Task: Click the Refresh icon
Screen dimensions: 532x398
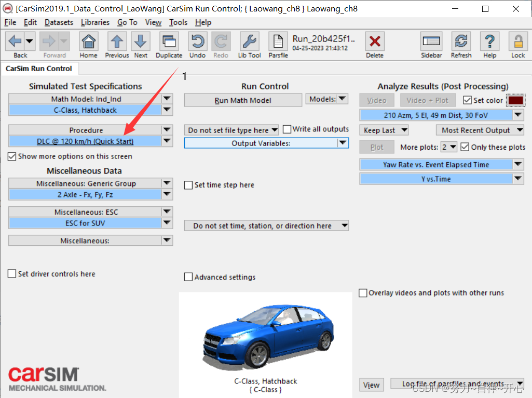Action: [x=461, y=42]
